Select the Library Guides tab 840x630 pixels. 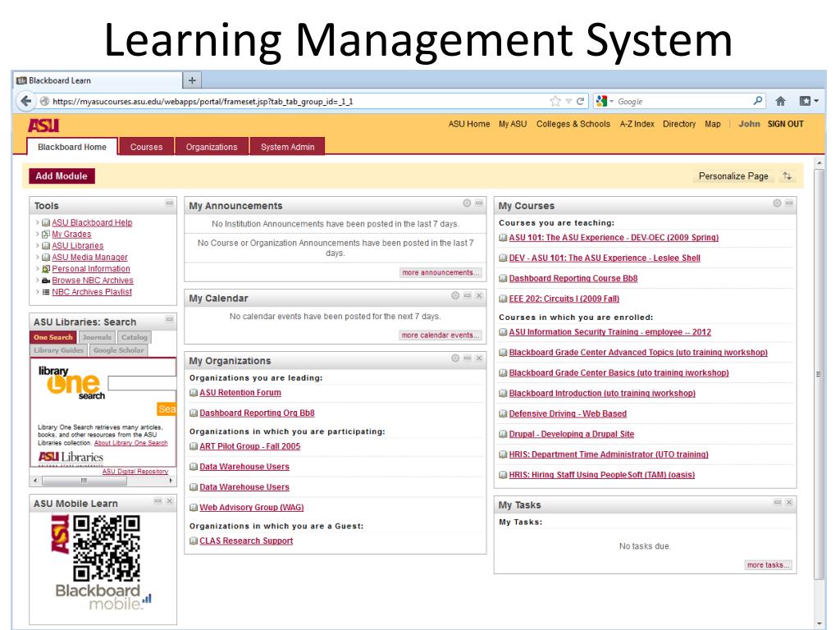pyautogui.click(x=58, y=350)
